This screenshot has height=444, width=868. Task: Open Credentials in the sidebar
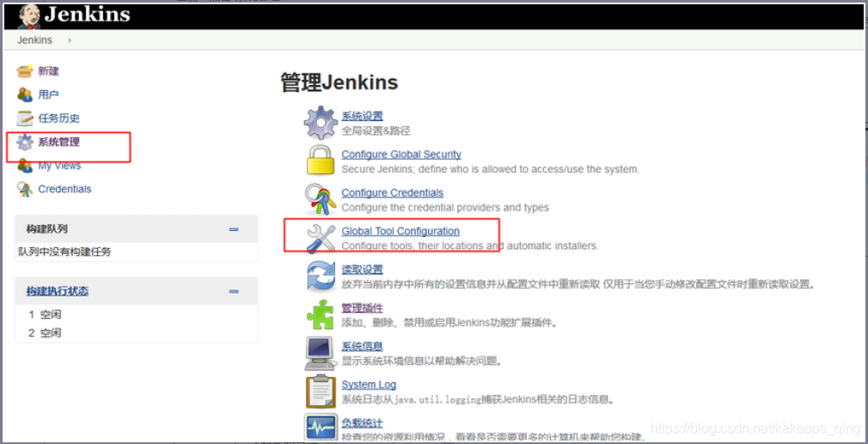click(64, 189)
